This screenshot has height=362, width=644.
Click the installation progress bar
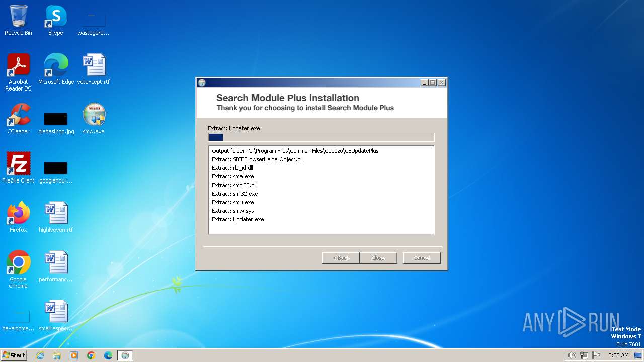click(x=321, y=137)
